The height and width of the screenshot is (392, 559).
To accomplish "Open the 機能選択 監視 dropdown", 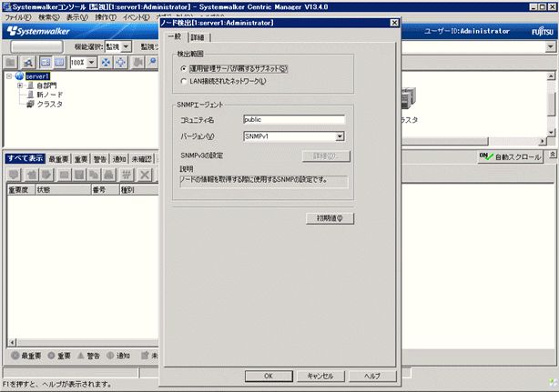I will (x=127, y=46).
